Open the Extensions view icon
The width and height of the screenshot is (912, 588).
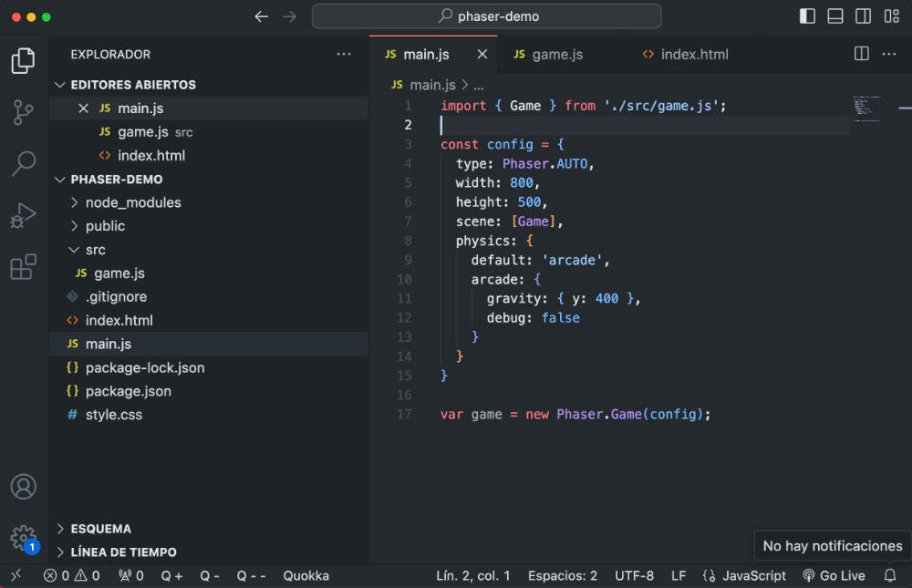click(x=24, y=267)
